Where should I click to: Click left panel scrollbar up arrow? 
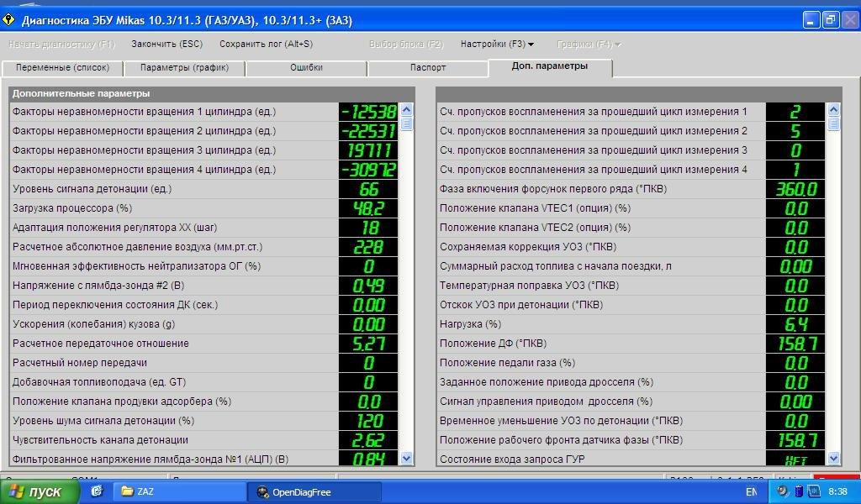(406, 109)
